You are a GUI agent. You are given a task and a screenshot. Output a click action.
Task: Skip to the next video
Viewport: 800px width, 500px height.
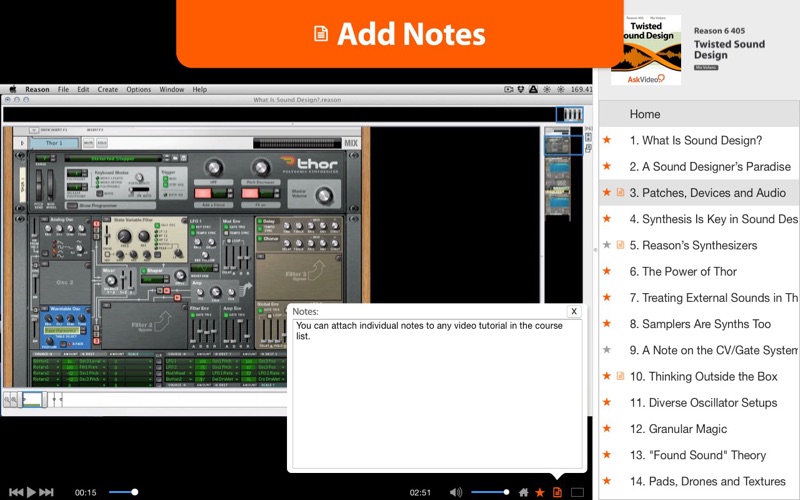click(46, 492)
